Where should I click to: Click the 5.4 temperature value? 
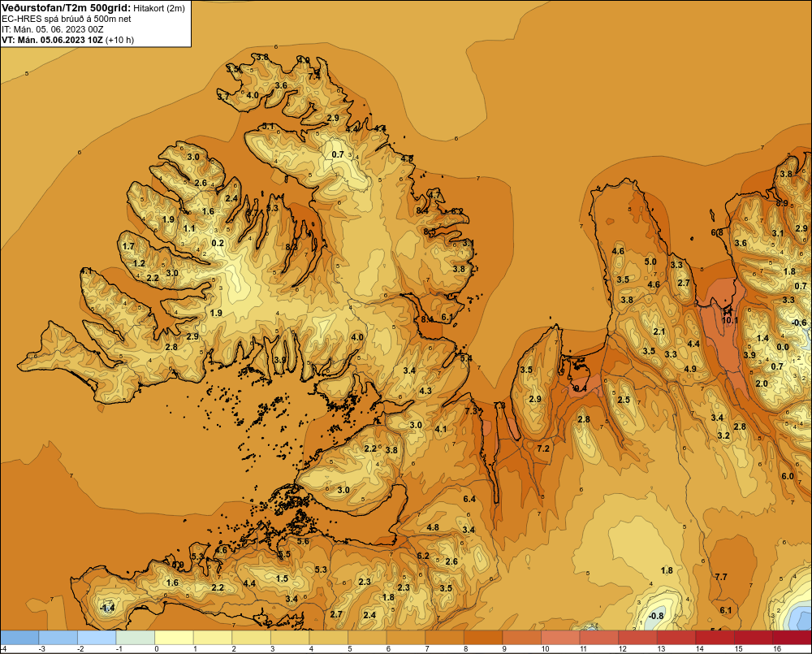[x=466, y=358]
